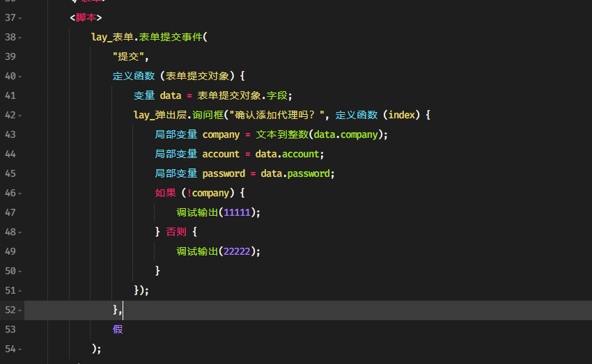
Task: Click the 表单提交对象 parameter on line 40
Action: (x=197, y=76)
